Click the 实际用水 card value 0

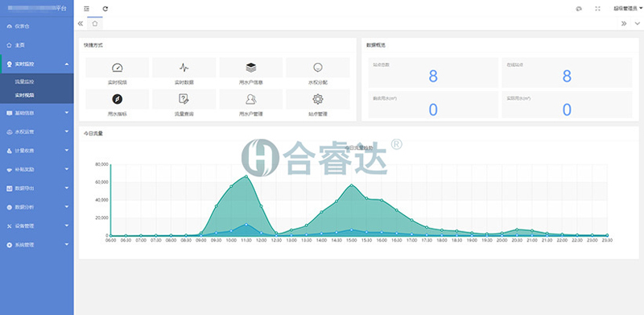(567, 110)
